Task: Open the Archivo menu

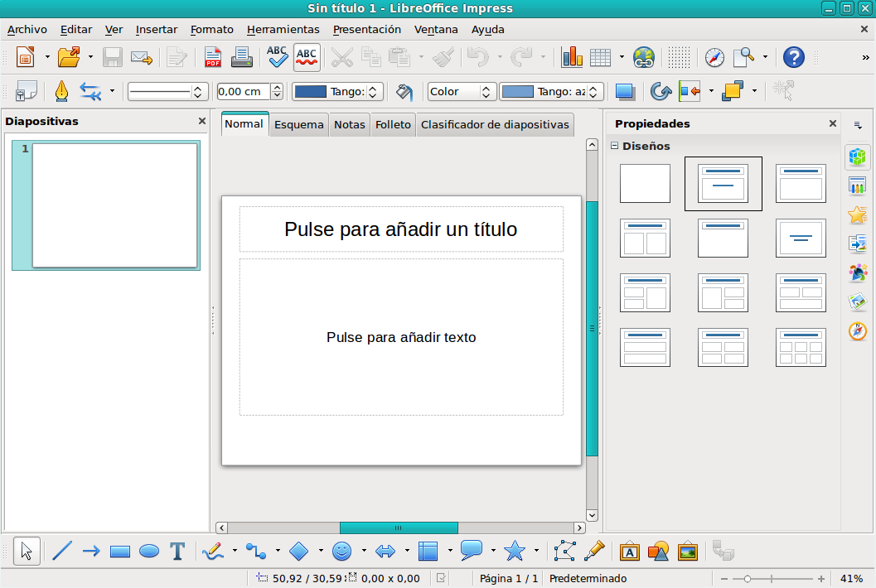Action: [x=27, y=30]
